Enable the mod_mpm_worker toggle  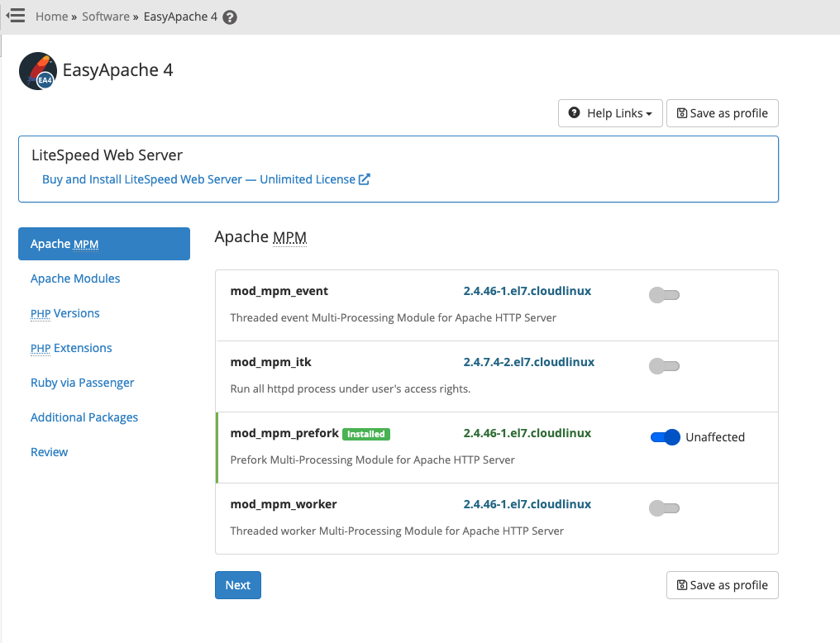coord(664,508)
